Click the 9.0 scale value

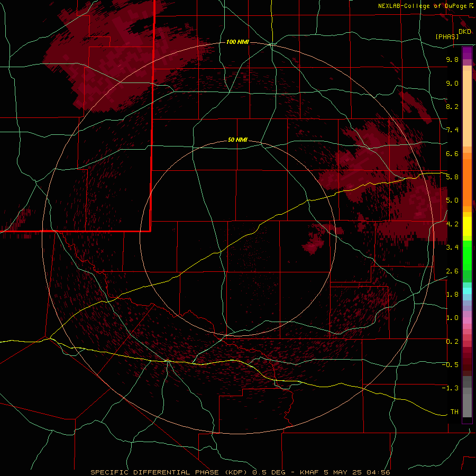coord(452,83)
